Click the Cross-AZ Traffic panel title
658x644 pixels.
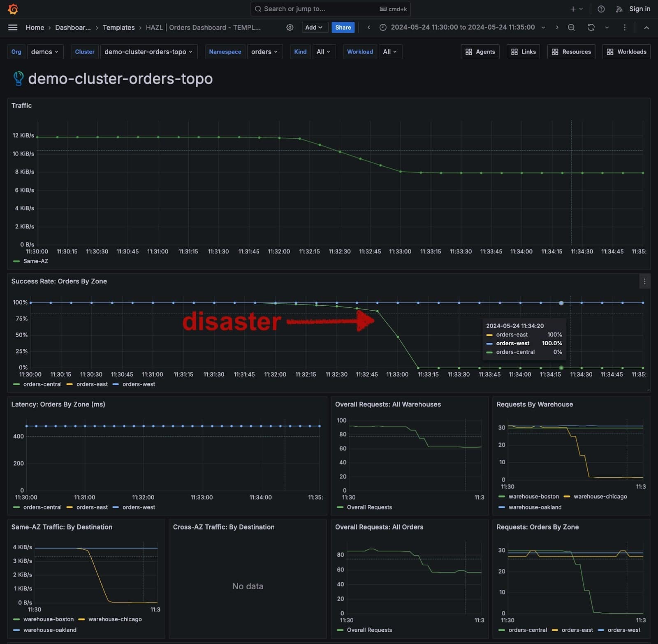point(224,527)
